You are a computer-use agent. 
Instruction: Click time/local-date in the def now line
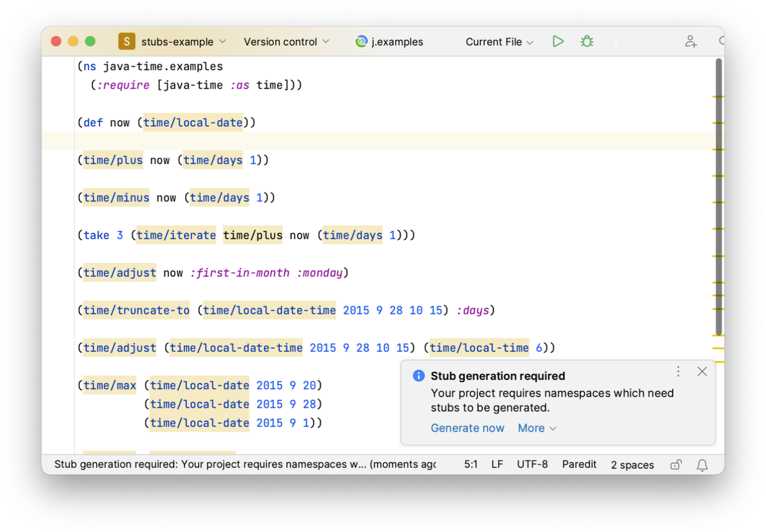[192, 122]
